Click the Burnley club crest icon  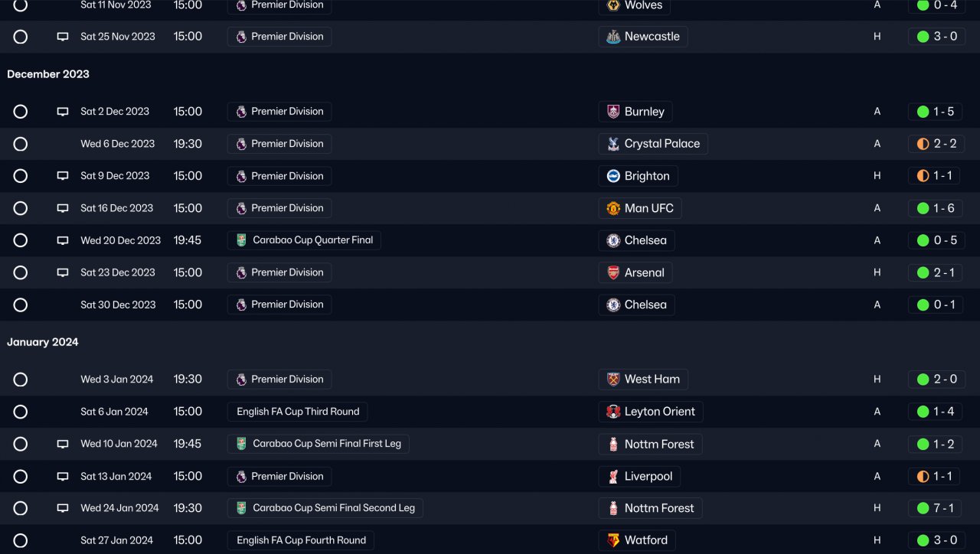coord(613,112)
